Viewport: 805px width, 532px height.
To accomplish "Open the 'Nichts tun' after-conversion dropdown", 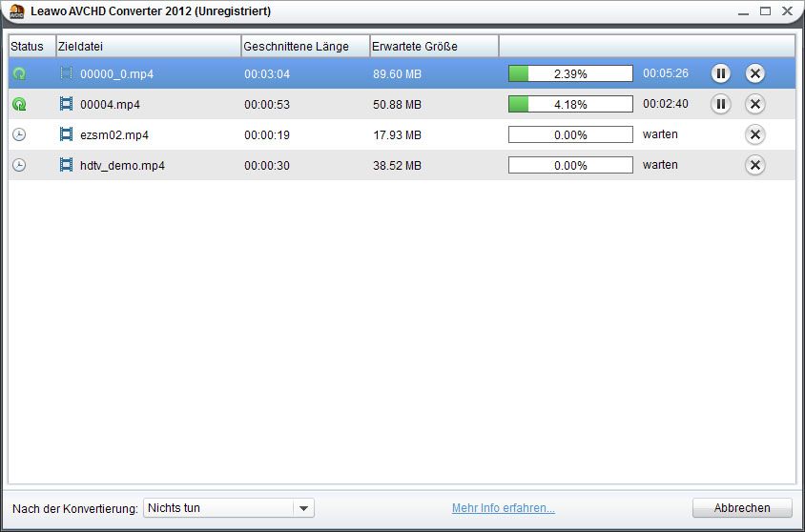I will [x=229, y=508].
